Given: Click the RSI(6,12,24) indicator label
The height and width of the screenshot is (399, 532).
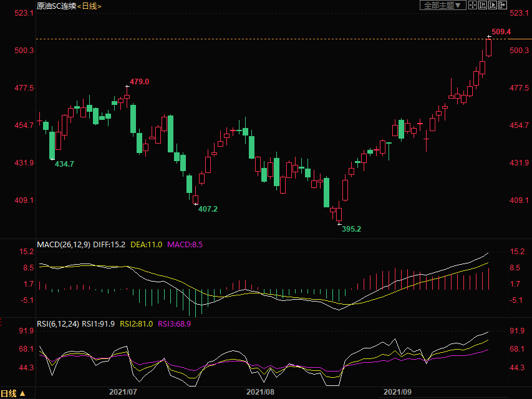Looking at the screenshot, I should tap(58, 324).
